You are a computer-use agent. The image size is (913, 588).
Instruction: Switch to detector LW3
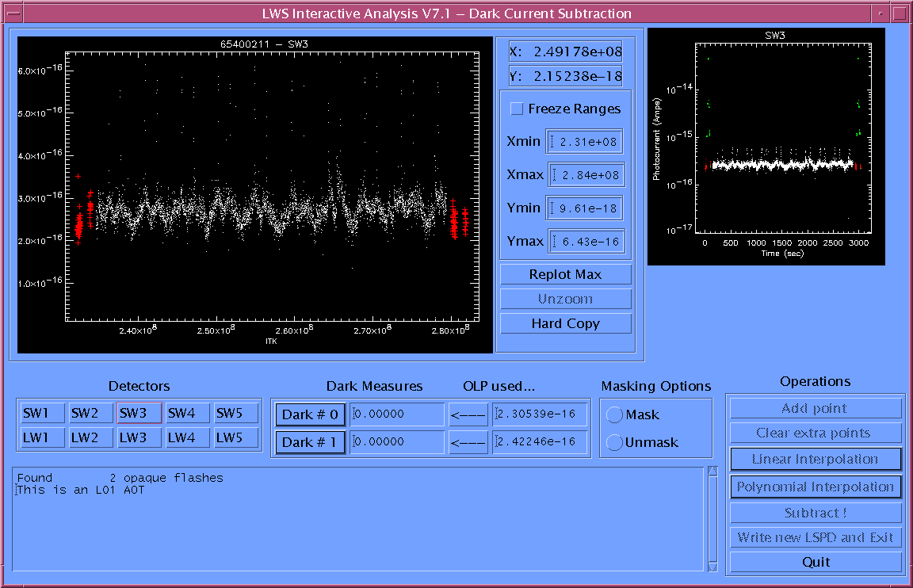[139, 437]
